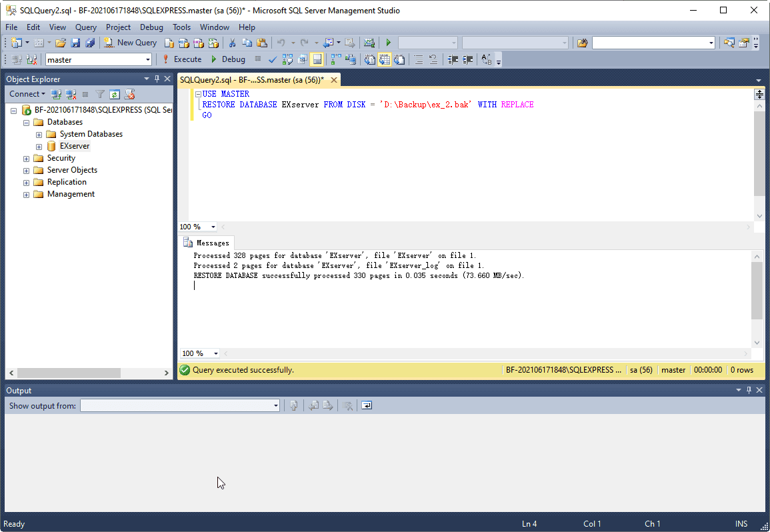
Task: Refresh Object Explorer with the refresh icon
Action: [x=115, y=94]
